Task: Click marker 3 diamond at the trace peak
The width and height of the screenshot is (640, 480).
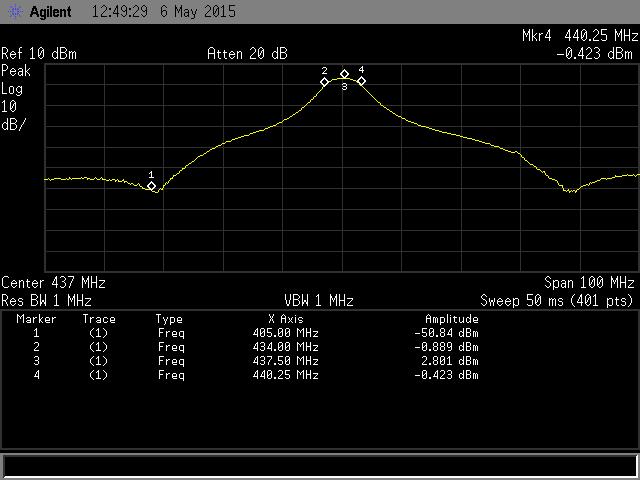Action: pyautogui.click(x=344, y=74)
